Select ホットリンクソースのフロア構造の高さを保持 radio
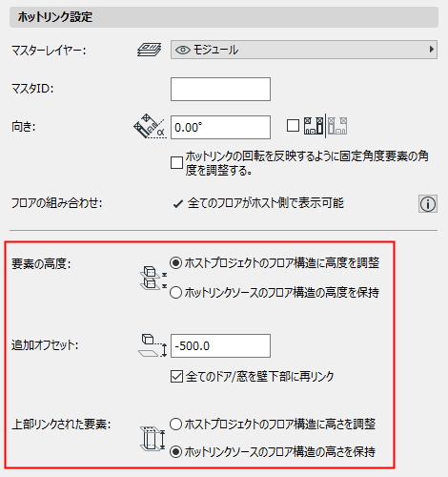The width and height of the screenshot is (448, 477). point(175,452)
